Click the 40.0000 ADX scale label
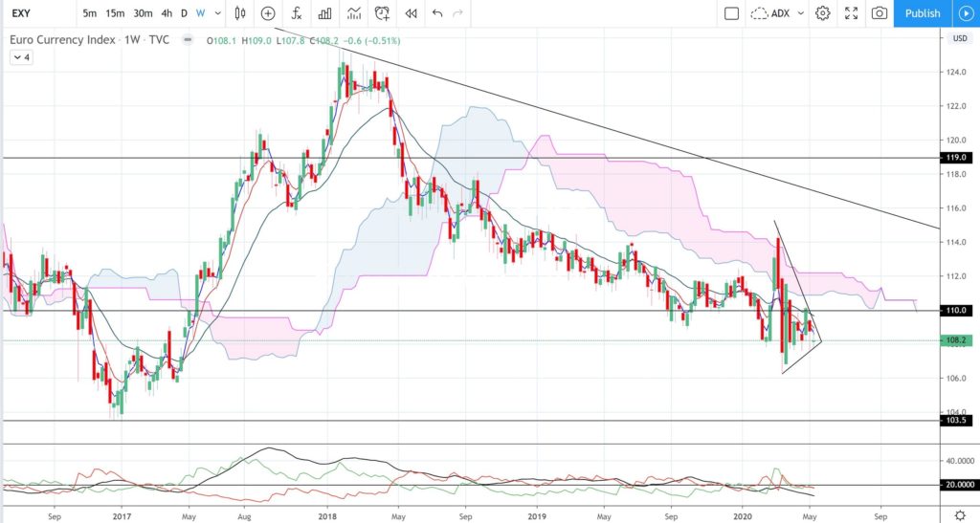980x523 pixels. pyautogui.click(x=960, y=461)
